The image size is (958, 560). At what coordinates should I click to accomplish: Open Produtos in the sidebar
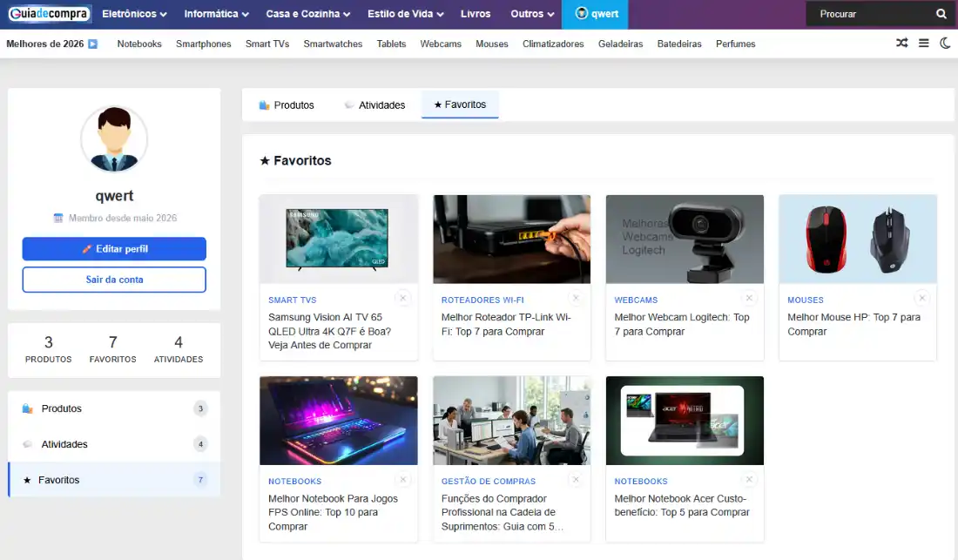[114, 408]
